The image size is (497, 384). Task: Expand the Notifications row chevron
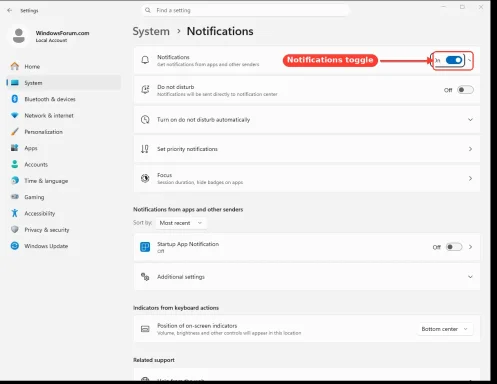469,60
